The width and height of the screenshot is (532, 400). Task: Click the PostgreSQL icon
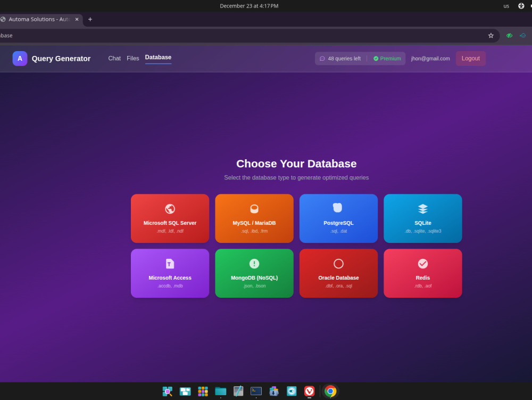click(338, 208)
